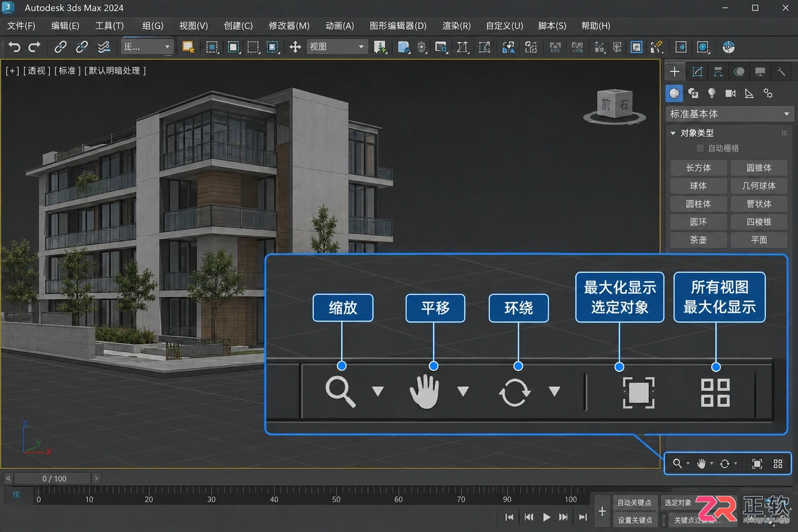The width and height of the screenshot is (798, 532).
Task: Open the selection filter dropdown in toolbar
Action: [147, 47]
